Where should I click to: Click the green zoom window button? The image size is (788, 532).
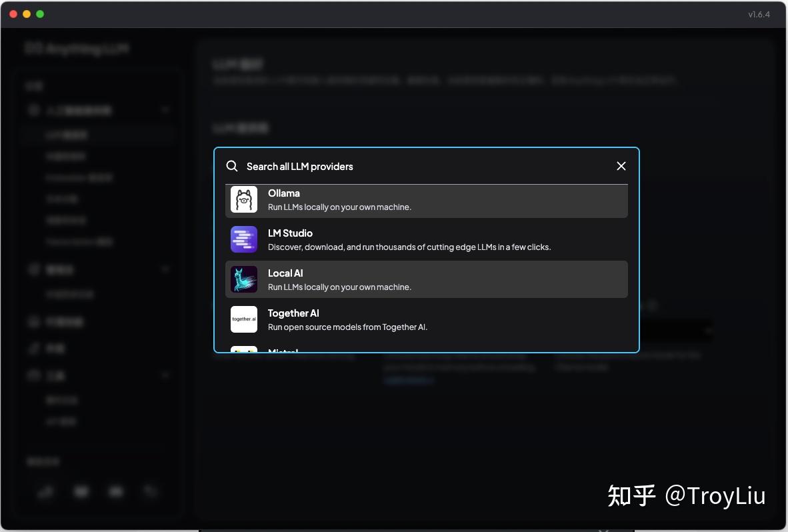(x=40, y=14)
